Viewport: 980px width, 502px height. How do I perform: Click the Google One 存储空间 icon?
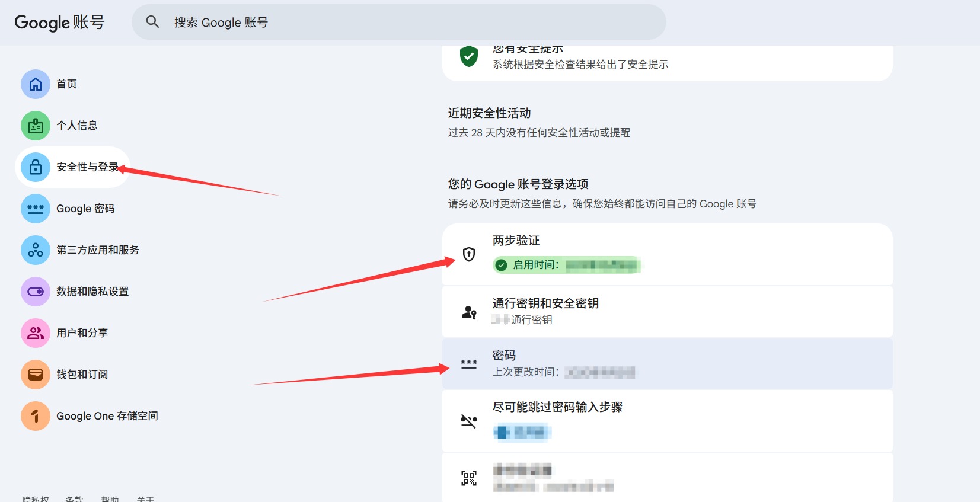36,416
